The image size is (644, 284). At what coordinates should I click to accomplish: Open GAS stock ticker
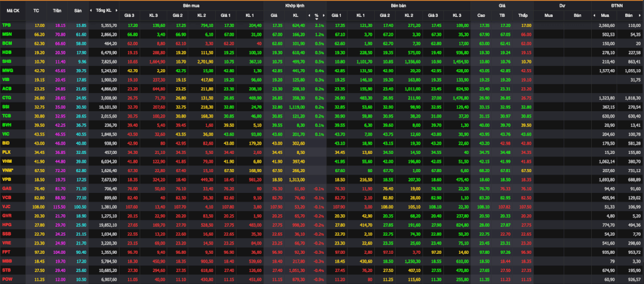point(6,188)
